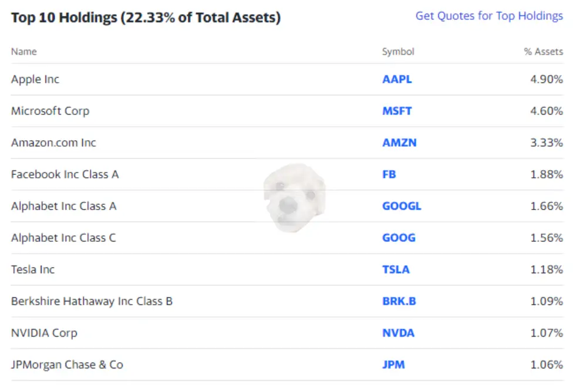Open the GOOG quote link
This screenshot has height=392, width=580.
[399, 238]
